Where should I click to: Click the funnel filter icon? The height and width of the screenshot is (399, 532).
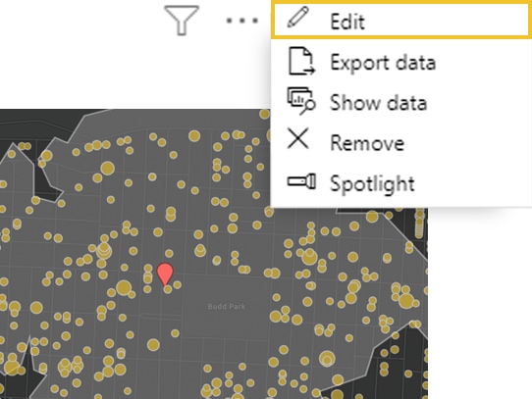tap(182, 20)
